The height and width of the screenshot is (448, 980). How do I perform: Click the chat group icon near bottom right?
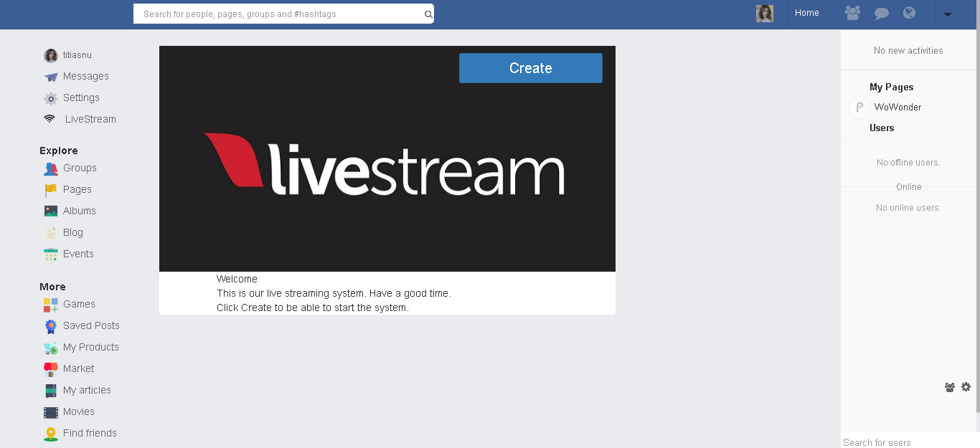950,387
